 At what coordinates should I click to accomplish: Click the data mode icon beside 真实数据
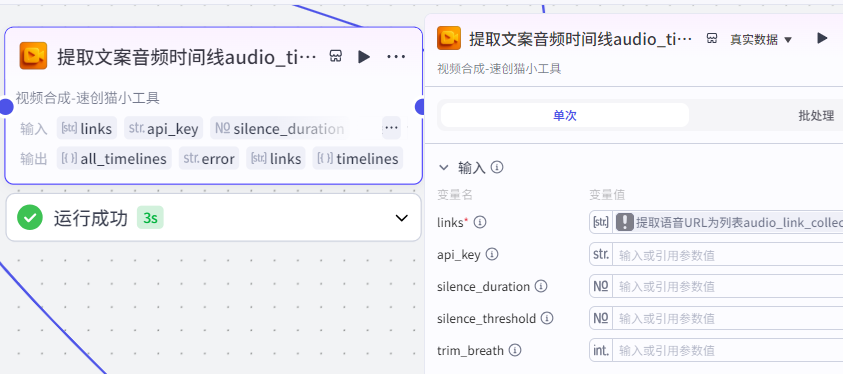point(712,38)
